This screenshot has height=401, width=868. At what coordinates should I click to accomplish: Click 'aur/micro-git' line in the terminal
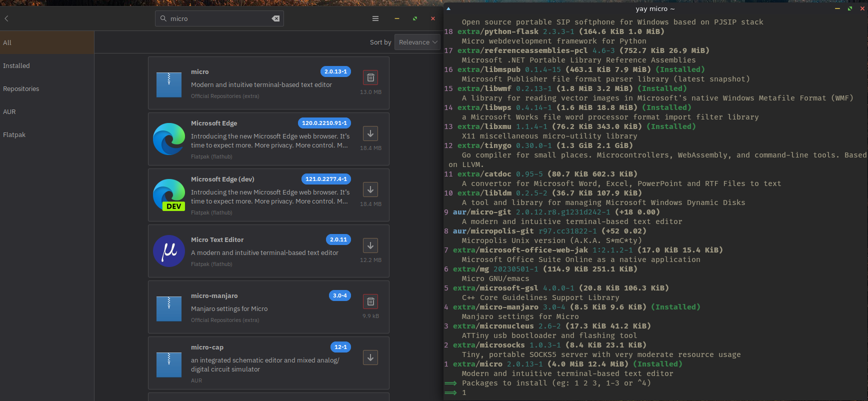click(x=482, y=212)
